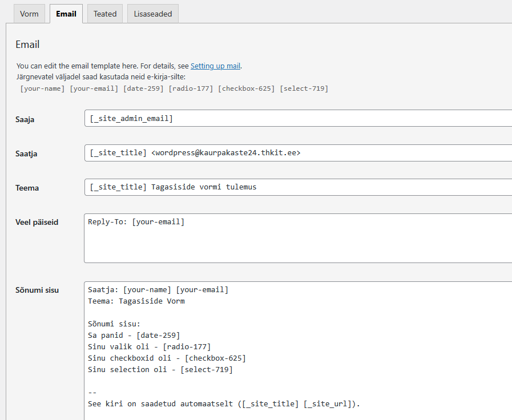Open the Teated tab
512x420 pixels.
105,14
